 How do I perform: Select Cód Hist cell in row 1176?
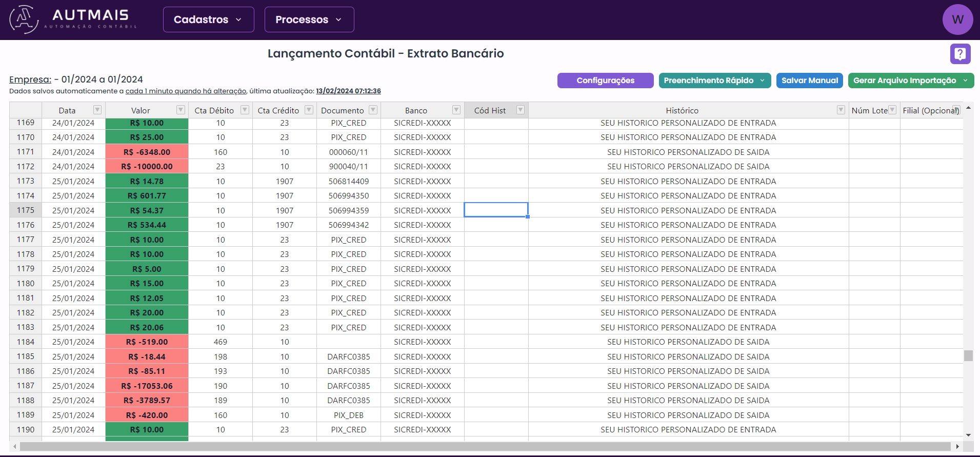click(x=496, y=225)
